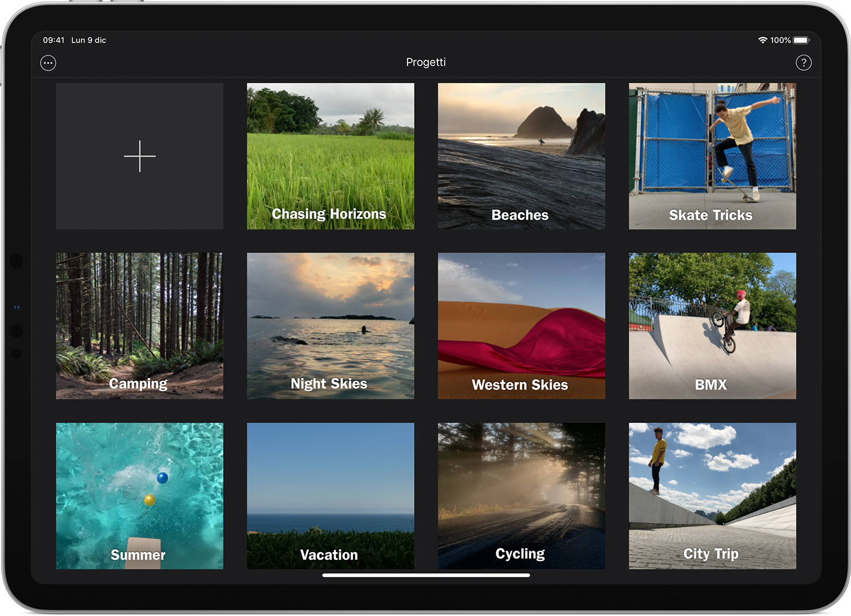Open the Beaches project
Image resolution: width=851 pixels, height=616 pixels.
(x=522, y=156)
